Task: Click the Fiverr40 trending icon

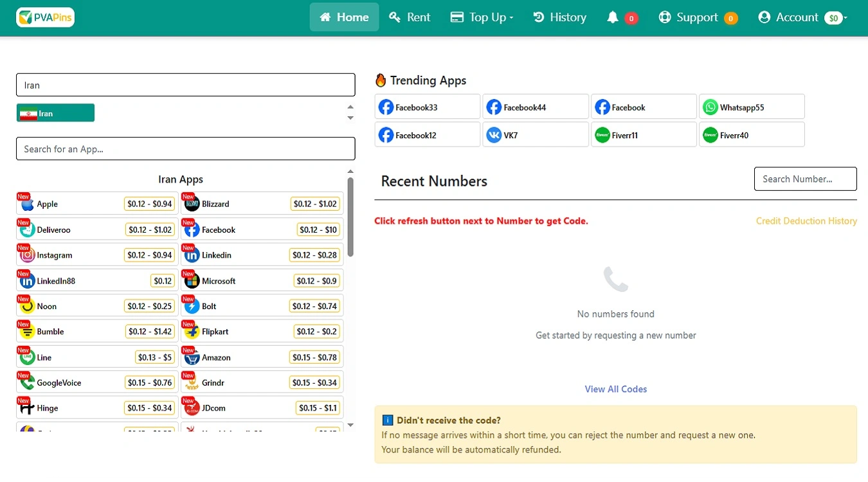Action: coord(710,135)
